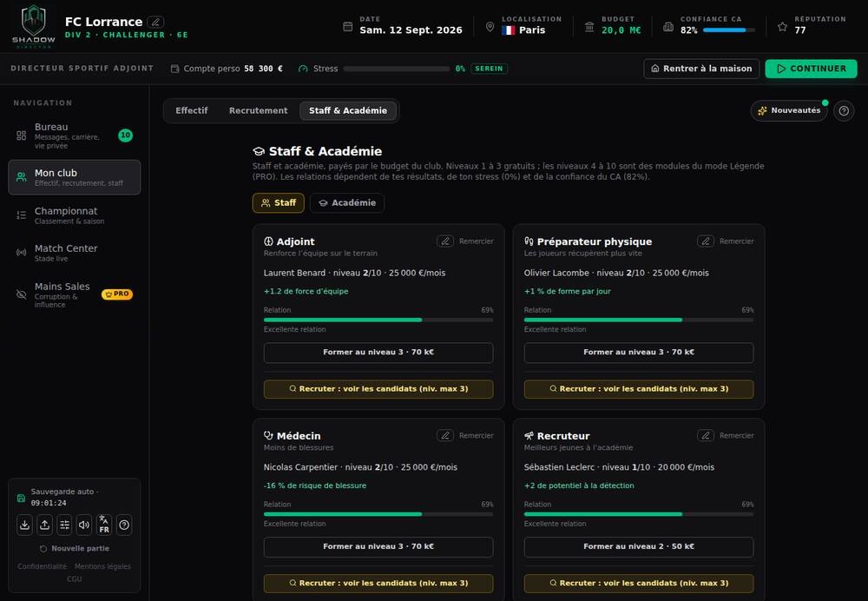Click the reputation star icon
868x601 pixels.
[782, 27]
